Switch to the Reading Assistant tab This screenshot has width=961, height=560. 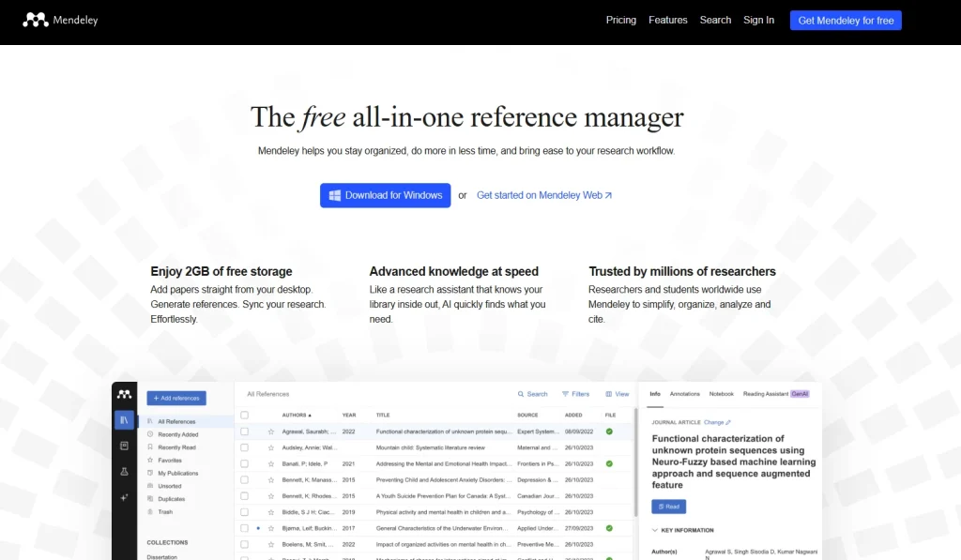pyautogui.click(x=776, y=394)
